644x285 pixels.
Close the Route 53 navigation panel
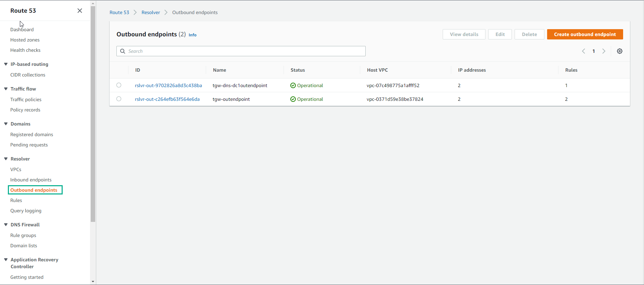tap(80, 11)
